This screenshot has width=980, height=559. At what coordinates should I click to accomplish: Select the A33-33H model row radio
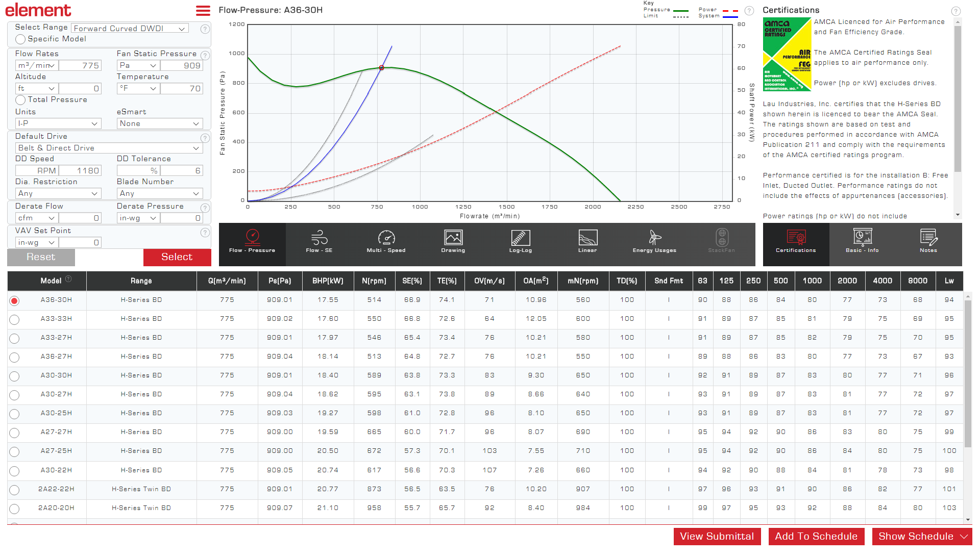14,320
